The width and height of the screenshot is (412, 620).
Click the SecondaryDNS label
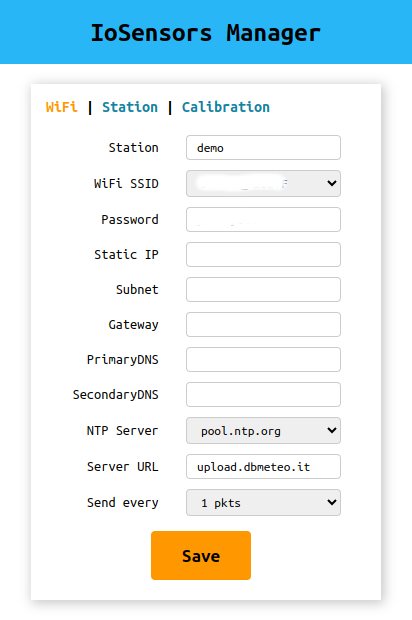coord(115,394)
